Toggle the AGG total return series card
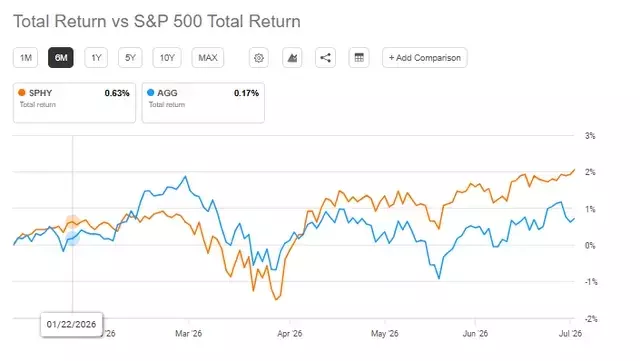The height and width of the screenshot is (361, 640). pos(203,103)
